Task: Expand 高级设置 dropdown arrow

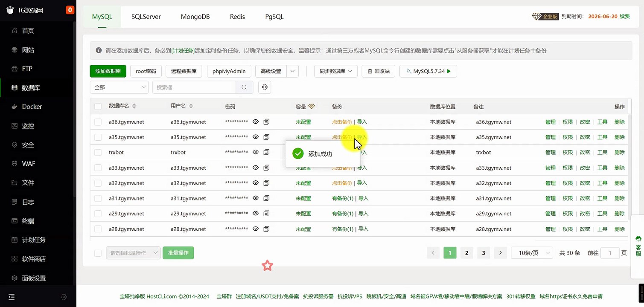Action: [x=292, y=71]
